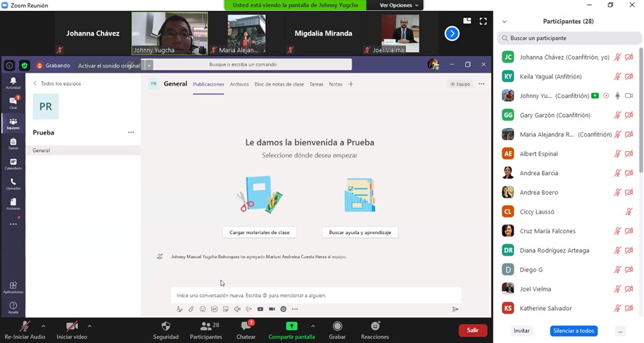Open the text format icon in message toolbar
Viewport: 644px width, 343px height.
point(180,309)
